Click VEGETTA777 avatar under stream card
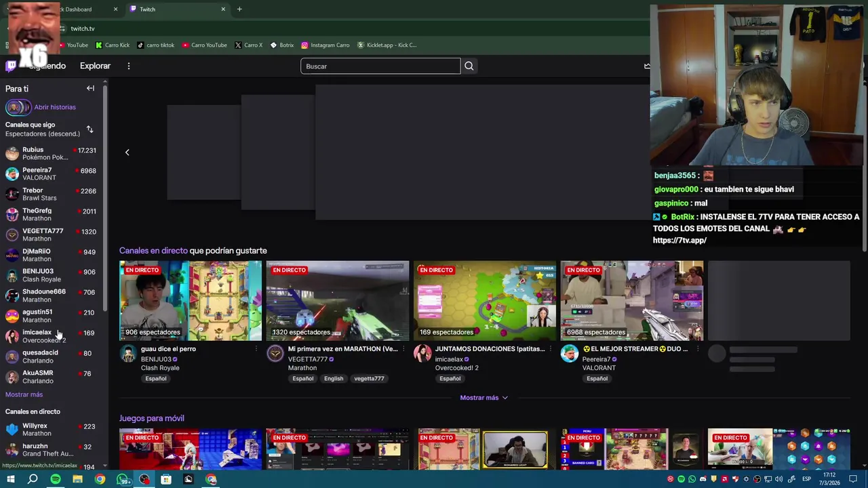 pos(275,353)
